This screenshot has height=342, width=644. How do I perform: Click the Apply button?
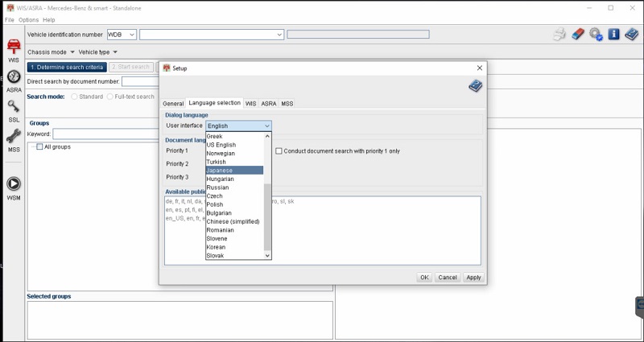[473, 278]
